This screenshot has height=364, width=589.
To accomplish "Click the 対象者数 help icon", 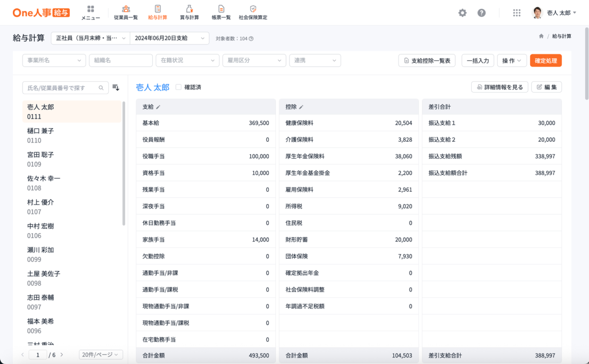I will tap(251, 38).
